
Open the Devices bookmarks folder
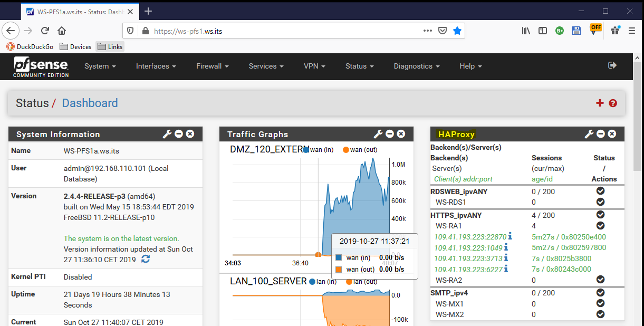75,46
